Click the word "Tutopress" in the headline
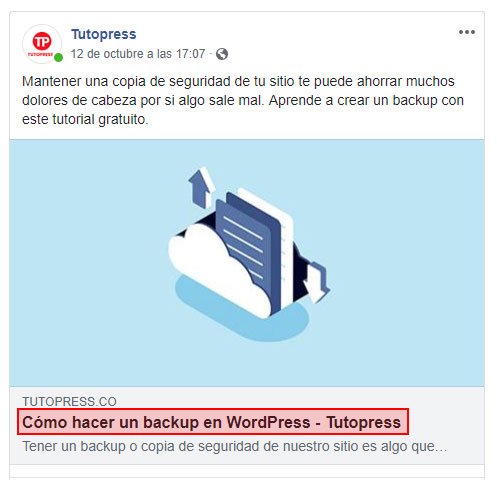 [x=363, y=422]
